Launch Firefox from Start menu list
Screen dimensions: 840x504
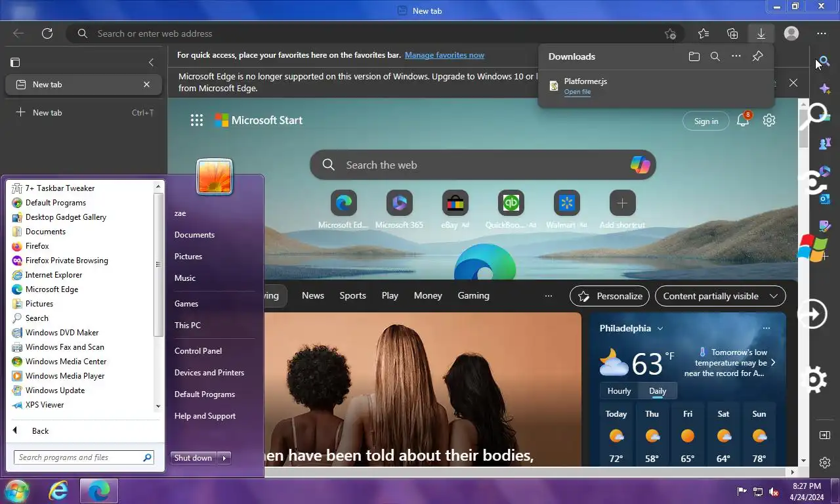[37, 246]
